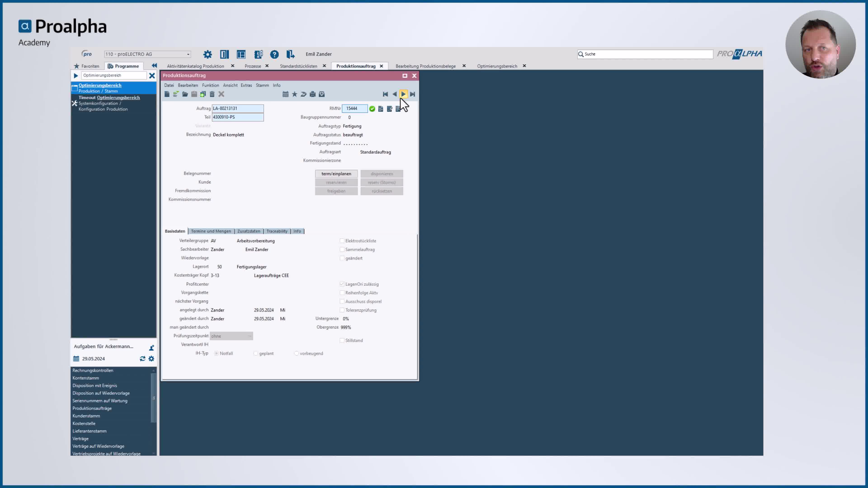Go to previous record
868x488 pixels.
click(395, 94)
